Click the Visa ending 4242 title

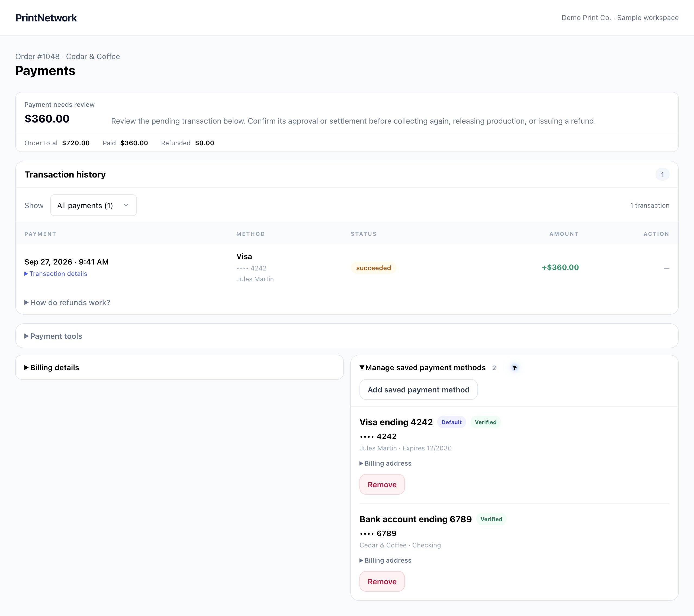pyautogui.click(x=396, y=422)
